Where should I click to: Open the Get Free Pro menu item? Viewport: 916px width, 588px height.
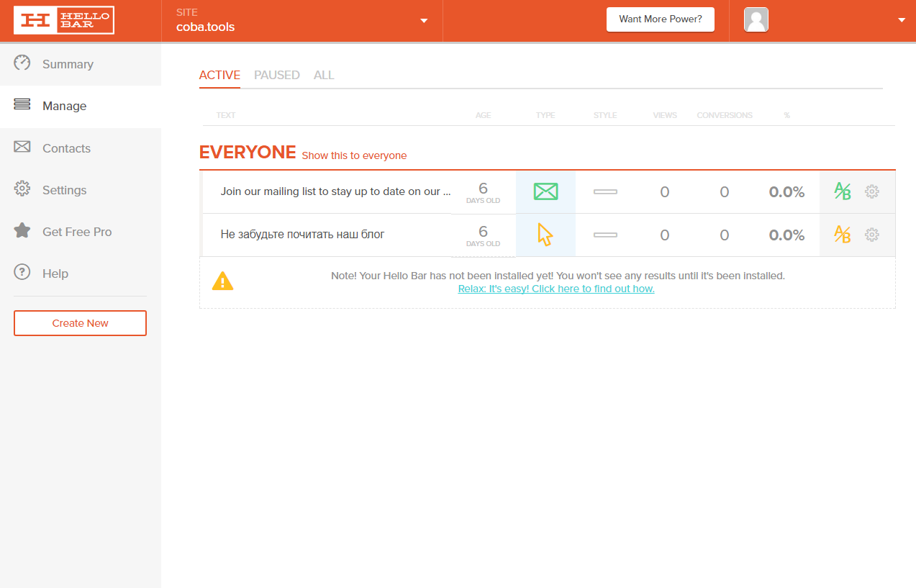click(81, 232)
